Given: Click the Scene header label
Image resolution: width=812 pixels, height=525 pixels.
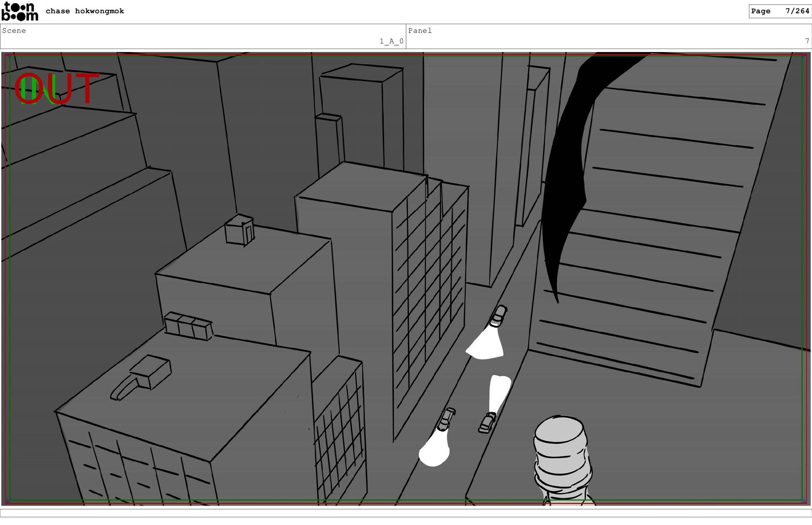Looking at the screenshot, I should pyautogui.click(x=14, y=30).
